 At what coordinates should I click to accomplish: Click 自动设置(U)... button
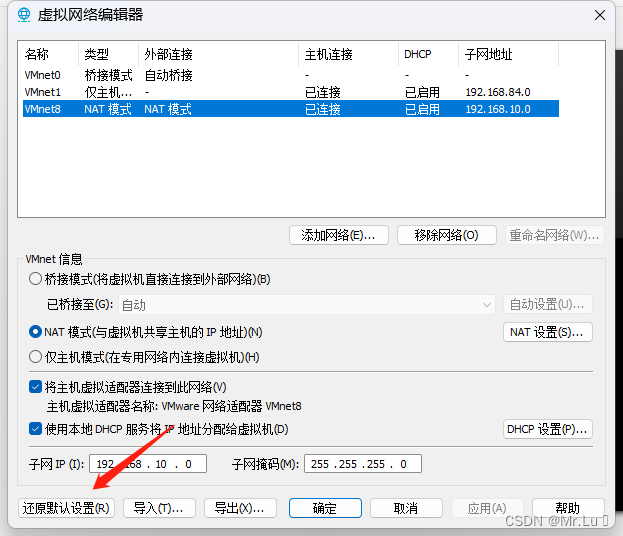tap(548, 304)
